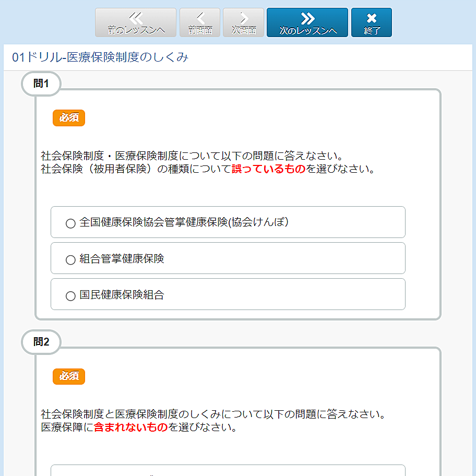
Task: Advance with the 次画面 arrow button
Action: click(x=243, y=22)
